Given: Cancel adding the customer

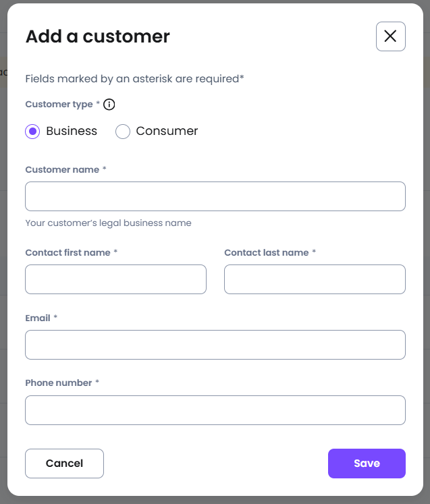Looking at the screenshot, I should [x=64, y=464].
